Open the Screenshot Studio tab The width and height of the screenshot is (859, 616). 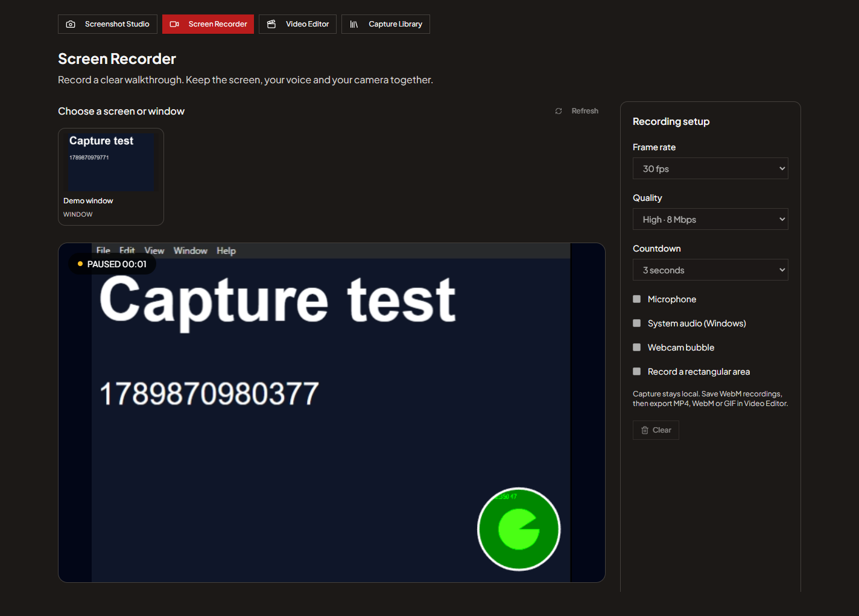107,24
